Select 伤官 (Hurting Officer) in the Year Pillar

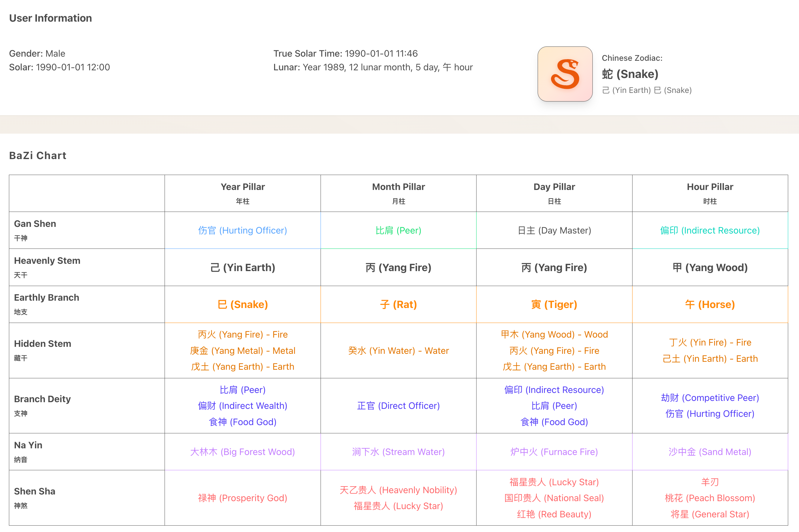(x=242, y=230)
